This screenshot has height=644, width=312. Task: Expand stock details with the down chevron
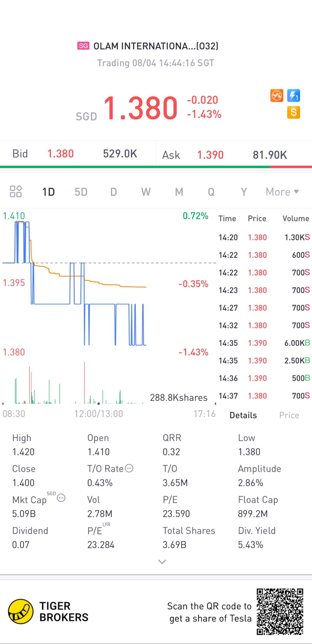tap(162, 562)
